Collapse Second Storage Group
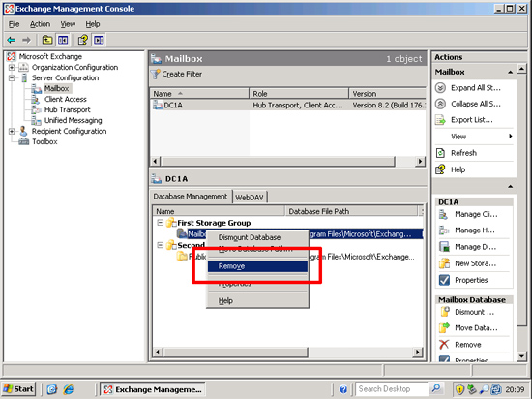This screenshot has width=532, height=399. tap(161, 245)
